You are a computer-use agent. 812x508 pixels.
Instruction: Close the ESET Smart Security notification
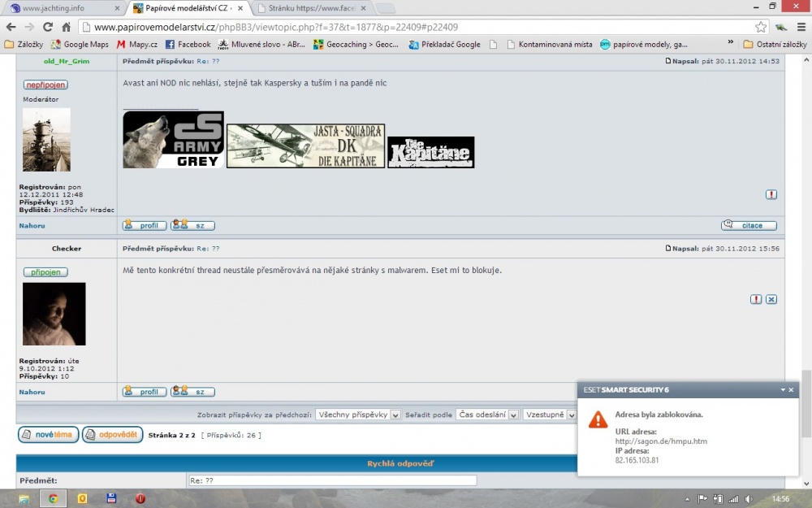point(791,390)
